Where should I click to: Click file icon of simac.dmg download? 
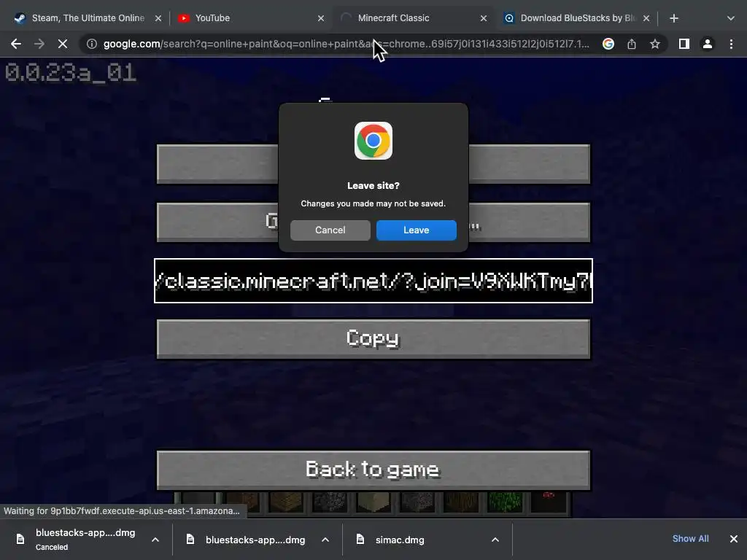[360, 539]
